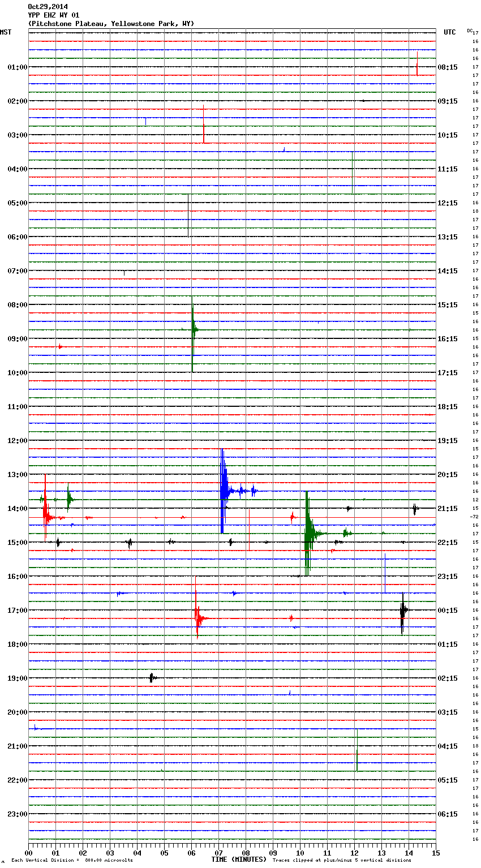Screen dimensions: 481x868
Task: Click the 'DC' column header
Action: (470, 31)
